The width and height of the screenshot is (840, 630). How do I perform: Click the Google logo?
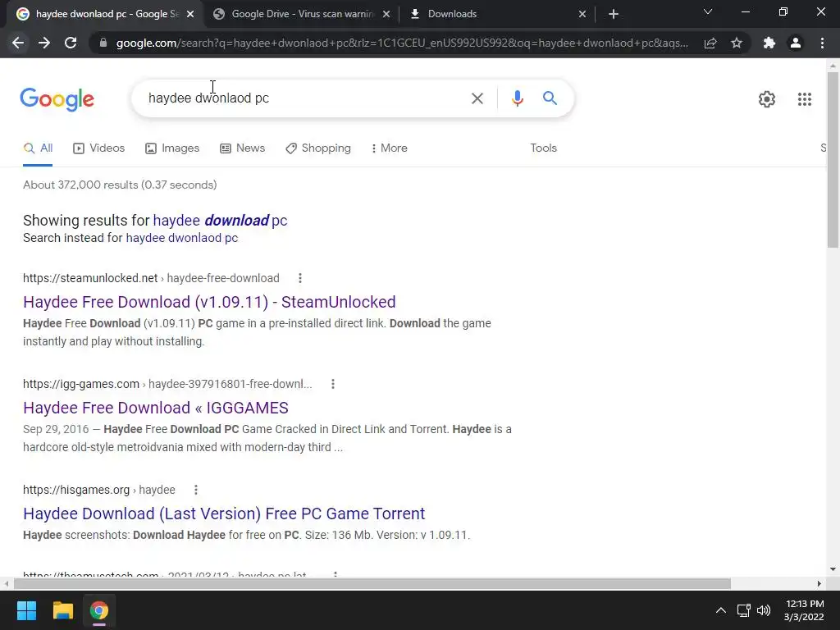pyautogui.click(x=57, y=99)
